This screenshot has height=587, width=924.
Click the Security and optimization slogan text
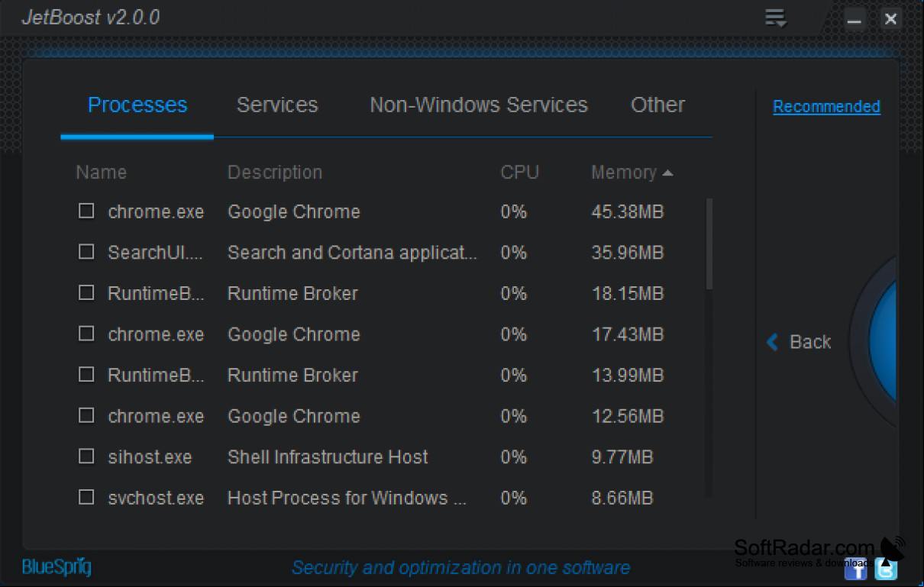tap(461, 568)
